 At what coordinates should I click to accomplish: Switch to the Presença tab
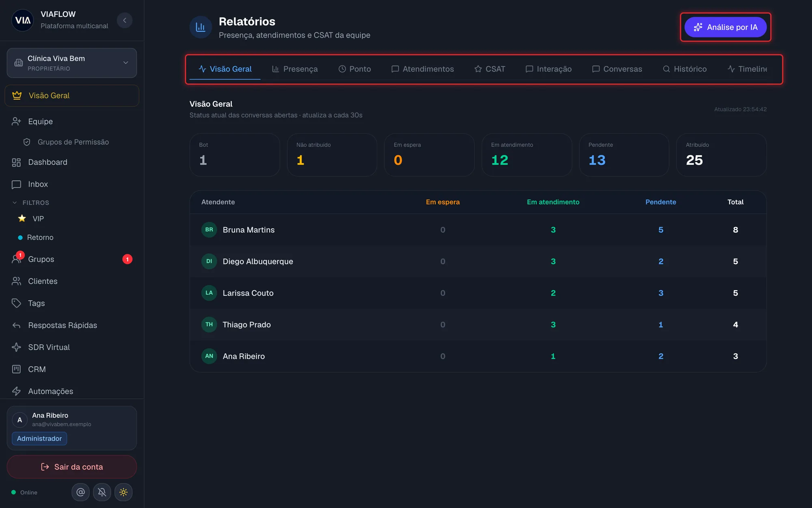295,69
